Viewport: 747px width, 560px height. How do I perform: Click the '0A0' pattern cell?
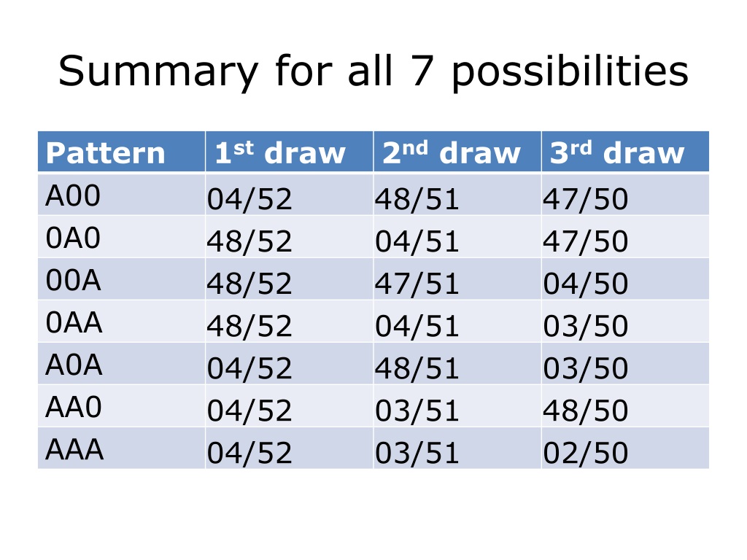122,237
